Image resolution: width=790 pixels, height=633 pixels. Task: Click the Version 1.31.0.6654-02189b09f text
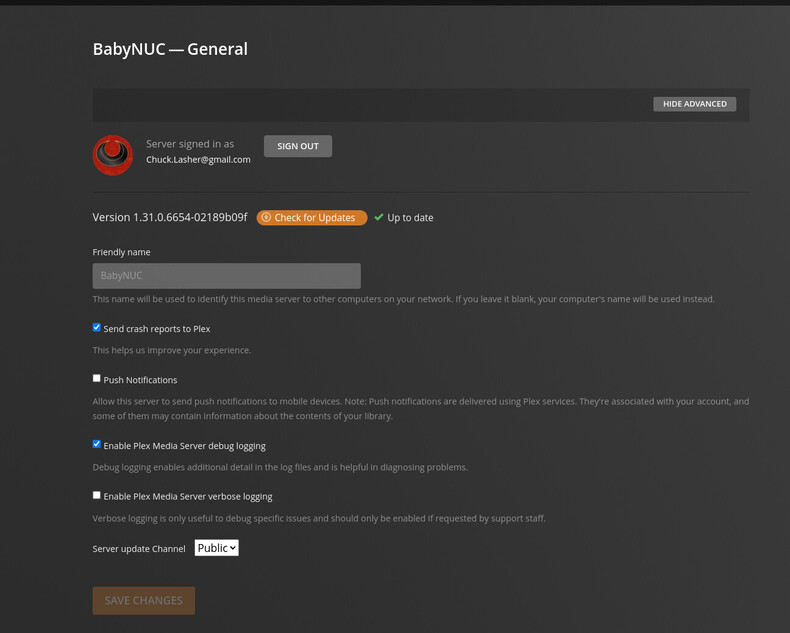point(170,217)
